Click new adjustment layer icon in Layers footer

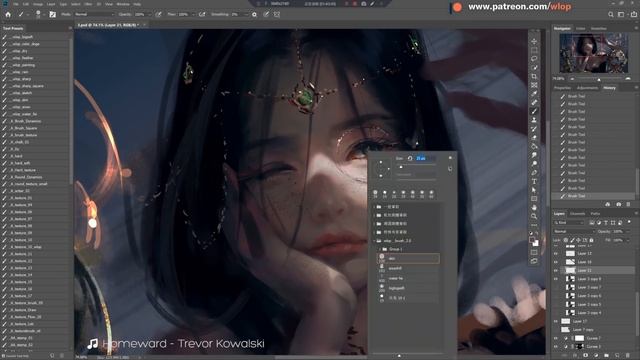pos(596,356)
